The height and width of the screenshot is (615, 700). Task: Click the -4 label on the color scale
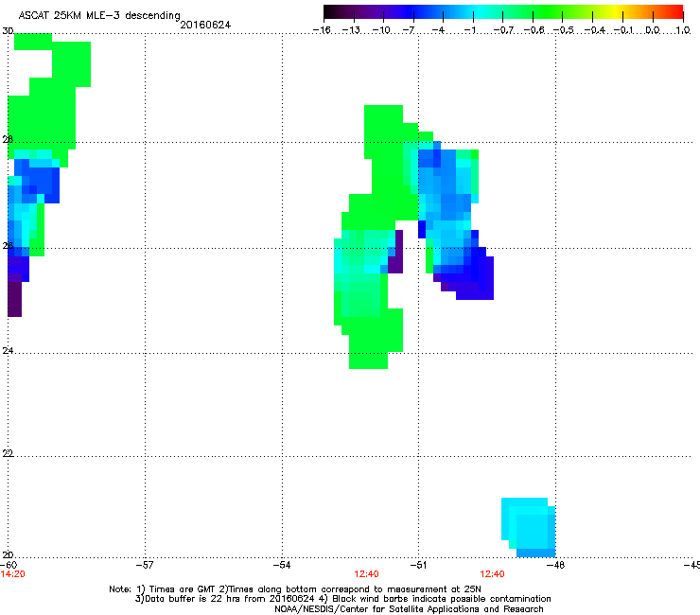pyautogui.click(x=438, y=30)
